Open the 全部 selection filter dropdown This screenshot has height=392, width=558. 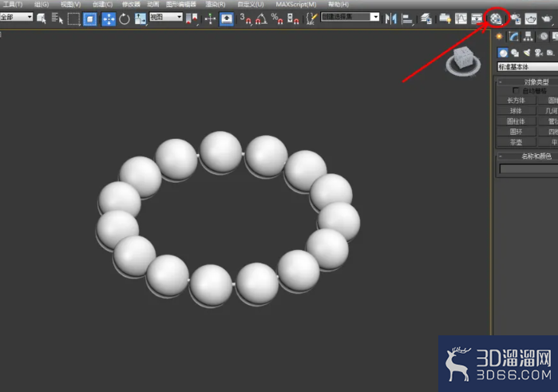17,17
